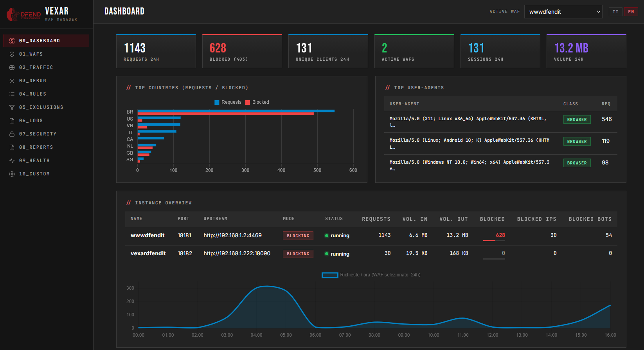Open the 131 Sessions 24H card
This screenshot has height=350, width=644.
pyautogui.click(x=500, y=51)
